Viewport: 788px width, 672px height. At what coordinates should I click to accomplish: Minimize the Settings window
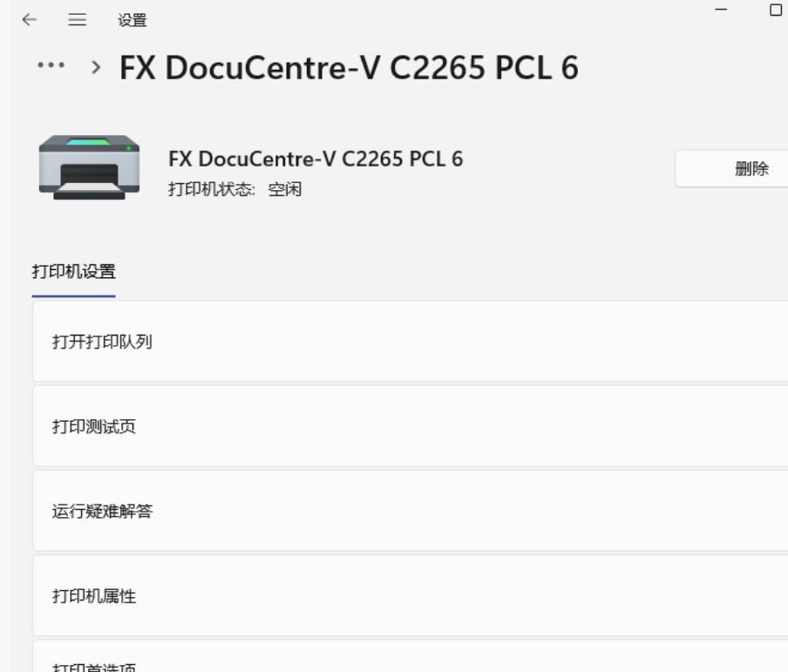(721, 10)
